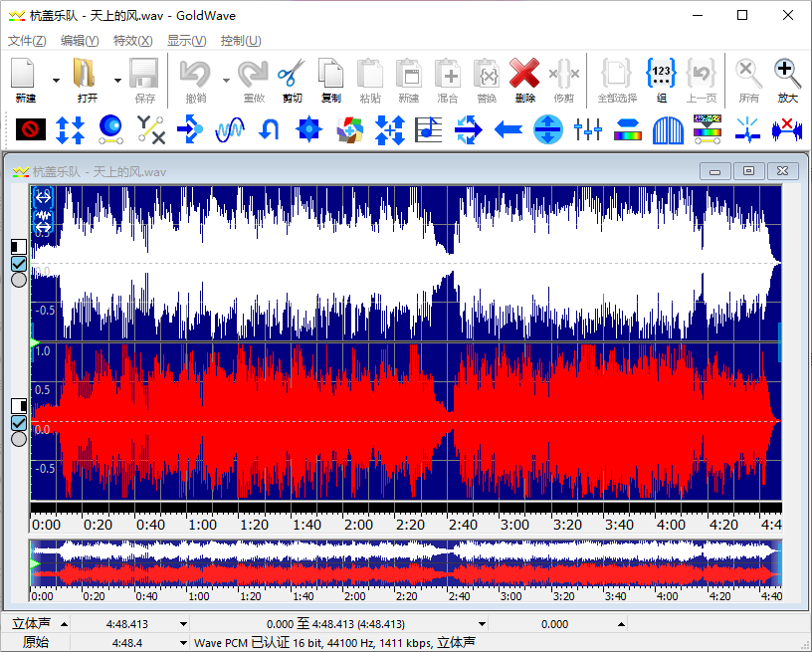Expand the dropdown arrow beside New (新建)
The image size is (812, 652).
click(56, 81)
